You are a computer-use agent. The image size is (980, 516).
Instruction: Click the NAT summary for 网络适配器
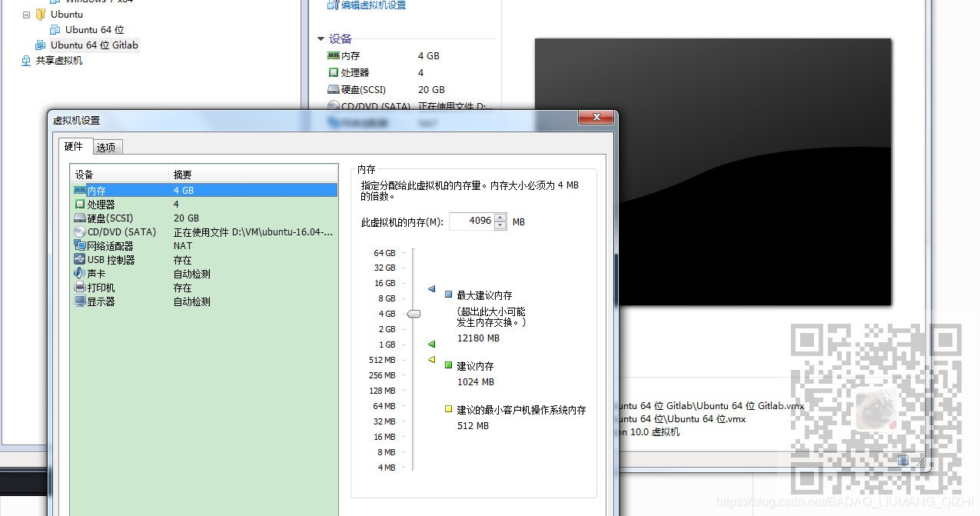tap(183, 245)
